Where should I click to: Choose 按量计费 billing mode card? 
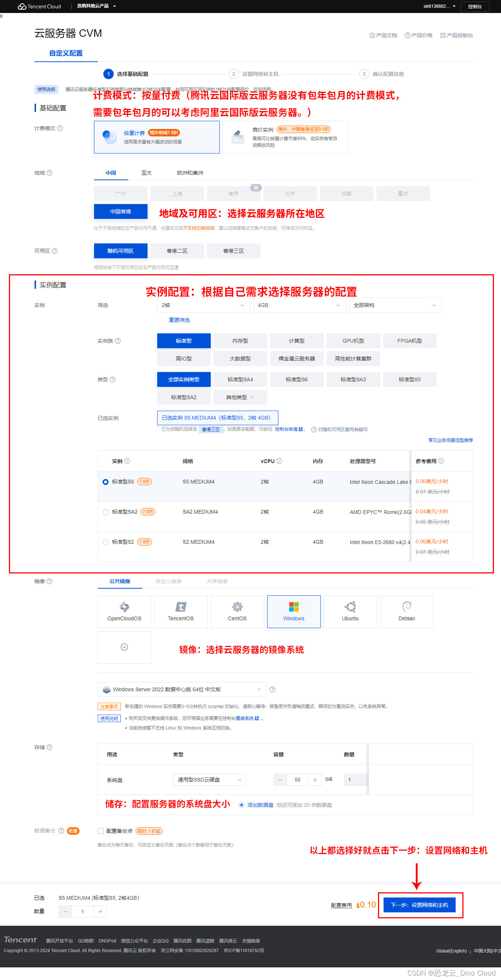(x=157, y=137)
